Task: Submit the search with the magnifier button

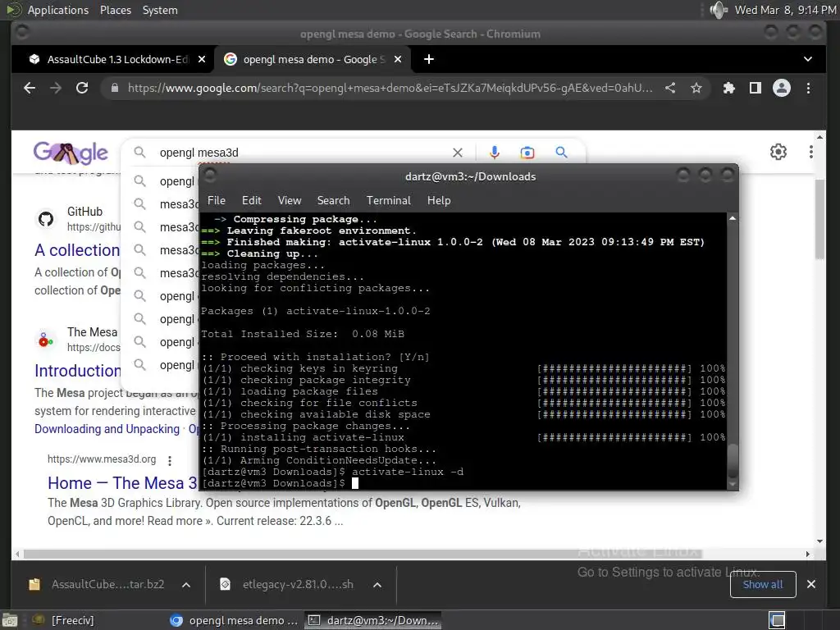Action: point(561,152)
